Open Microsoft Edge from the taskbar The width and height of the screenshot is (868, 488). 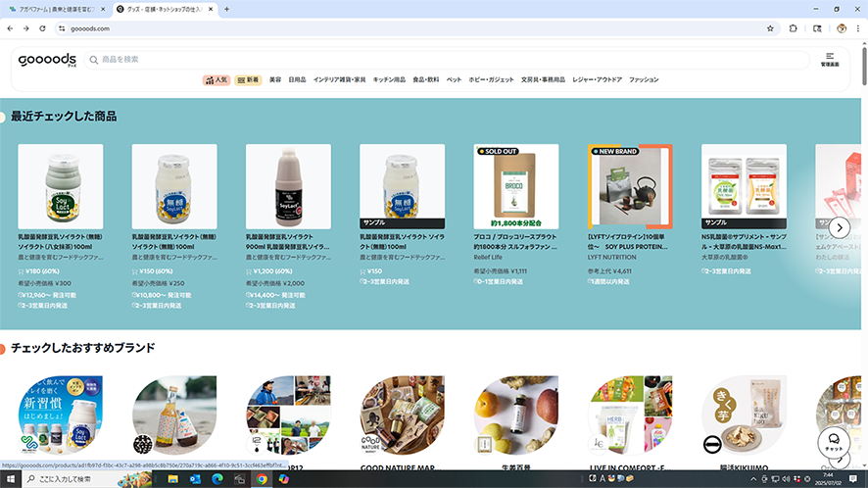(217, 479)
